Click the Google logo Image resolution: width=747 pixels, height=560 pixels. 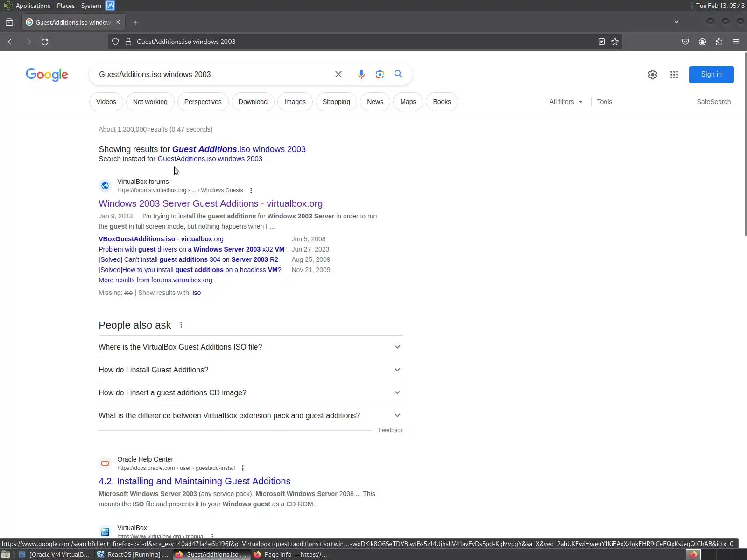click(x=47, y=75)
